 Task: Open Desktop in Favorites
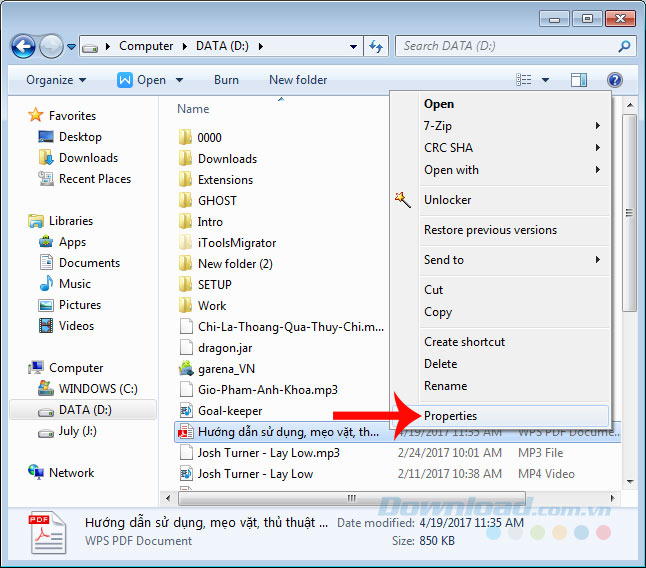click(x=80, y=137)
